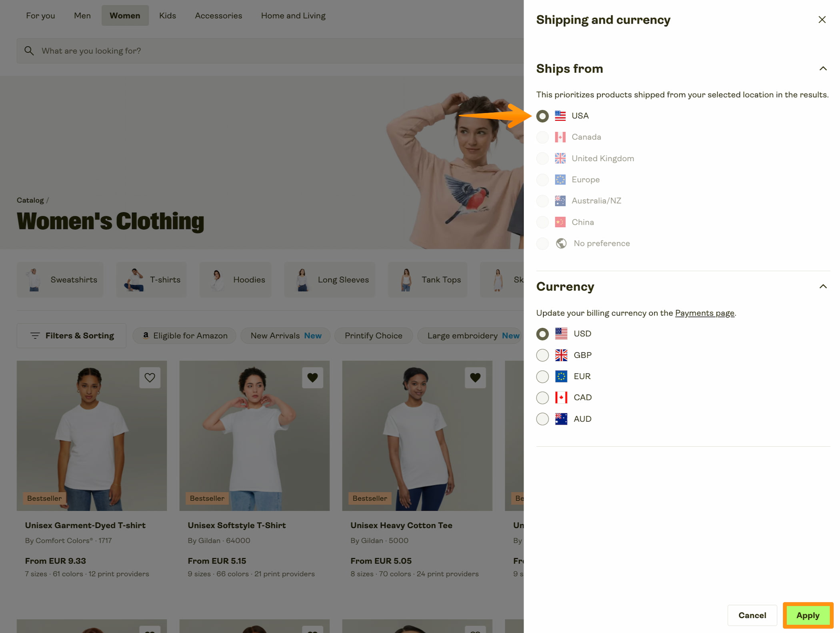The image size is (840, 633).
Task: Open Unisex Softstyle T-Shirt product image
Action: point(254,435)
